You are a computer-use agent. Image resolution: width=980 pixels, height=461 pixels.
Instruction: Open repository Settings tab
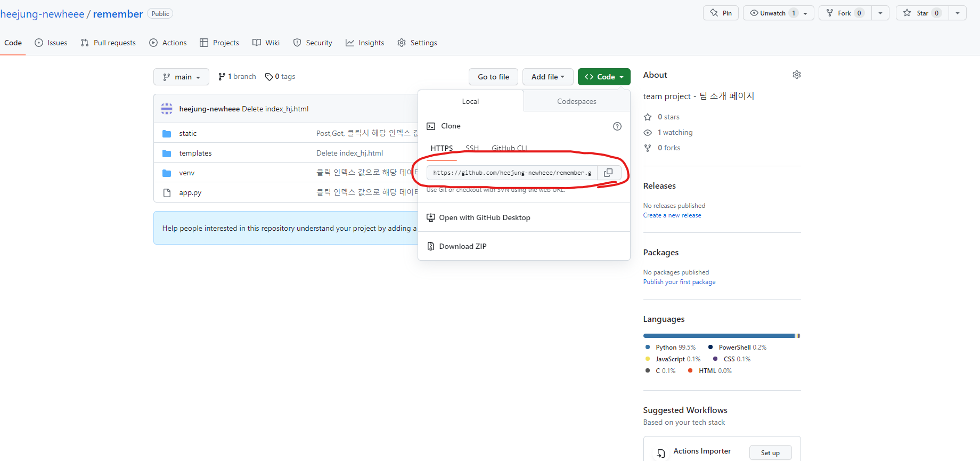(x=418, y=43)
